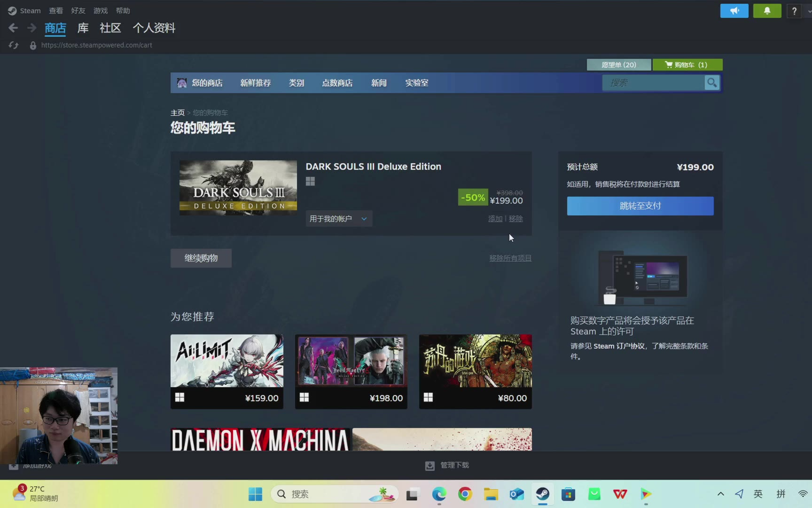Screen dimensions: 812x508
Task: Open File Explorer from the taskbar
Action: pos(491,494)
